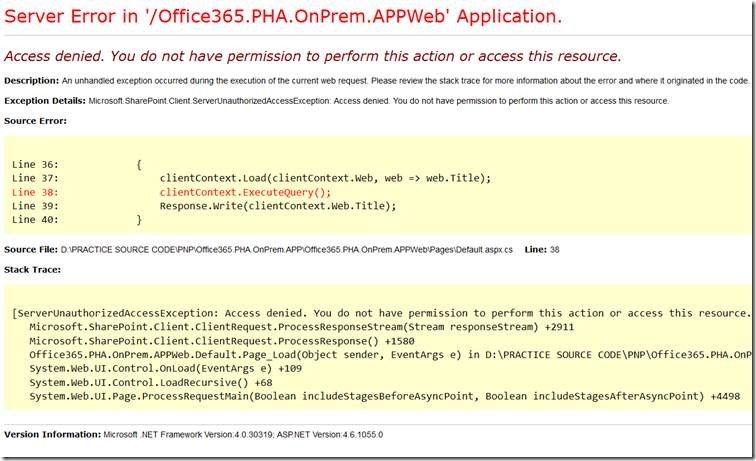Select the italic 'Access denied' message line

point(312,56)
